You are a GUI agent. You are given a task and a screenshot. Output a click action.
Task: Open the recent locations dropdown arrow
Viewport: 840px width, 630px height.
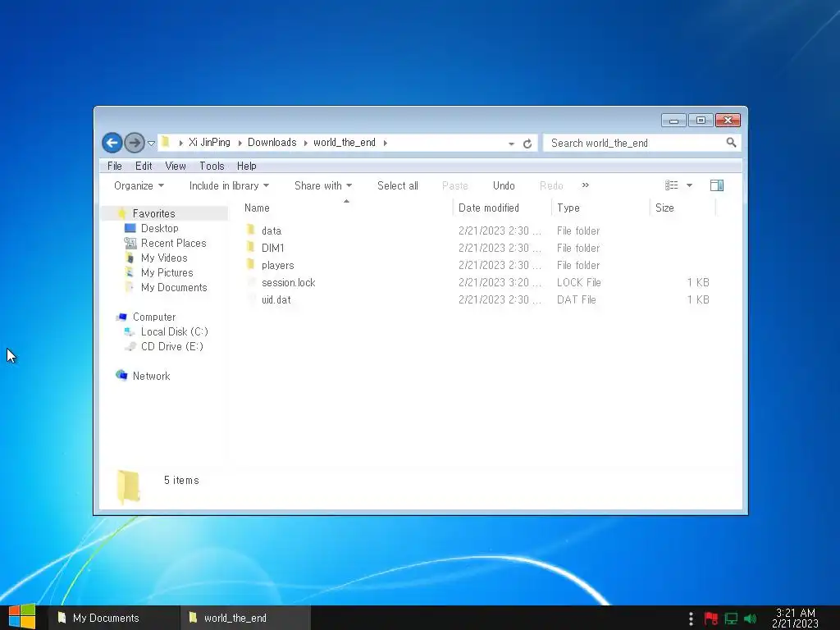coord(152,144)
